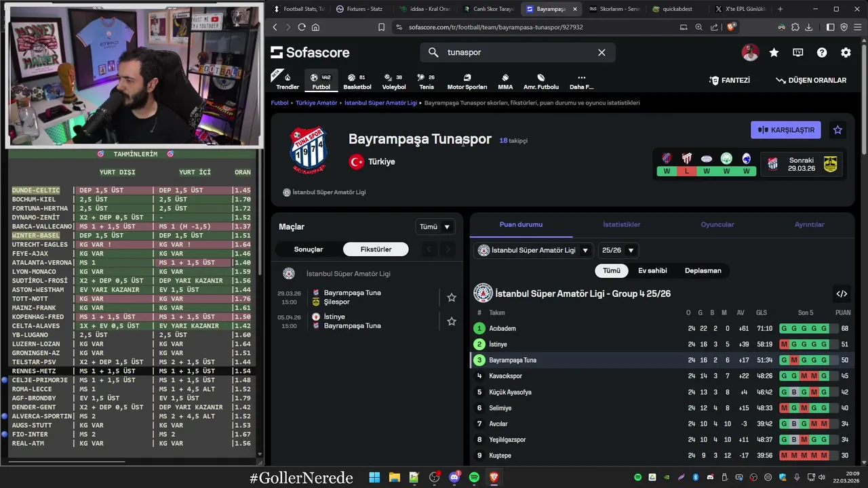868x488 pixels.
Task: Click Türkiye Amatör breadcrumb link
Action: [316, 103]
